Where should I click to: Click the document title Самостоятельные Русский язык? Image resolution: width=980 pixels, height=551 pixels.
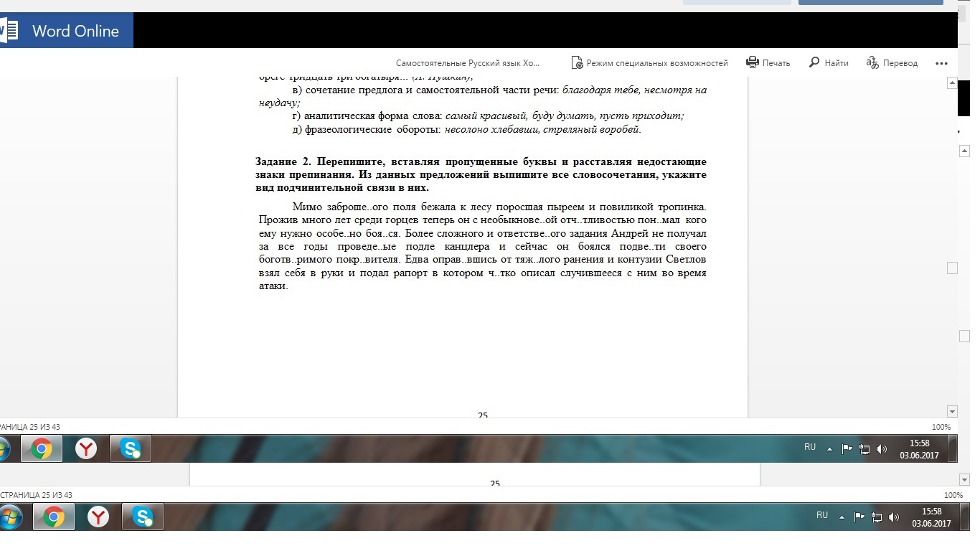(468, 63)
